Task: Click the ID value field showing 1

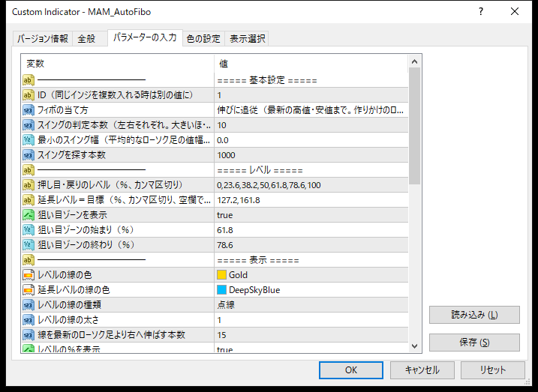Action: click(x=311, y=95)
